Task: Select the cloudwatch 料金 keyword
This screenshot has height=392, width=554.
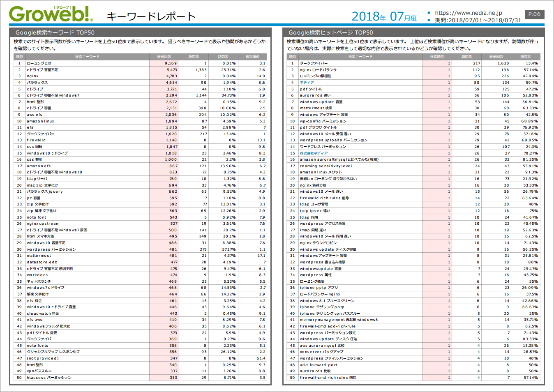Action: tap(43, 314)
